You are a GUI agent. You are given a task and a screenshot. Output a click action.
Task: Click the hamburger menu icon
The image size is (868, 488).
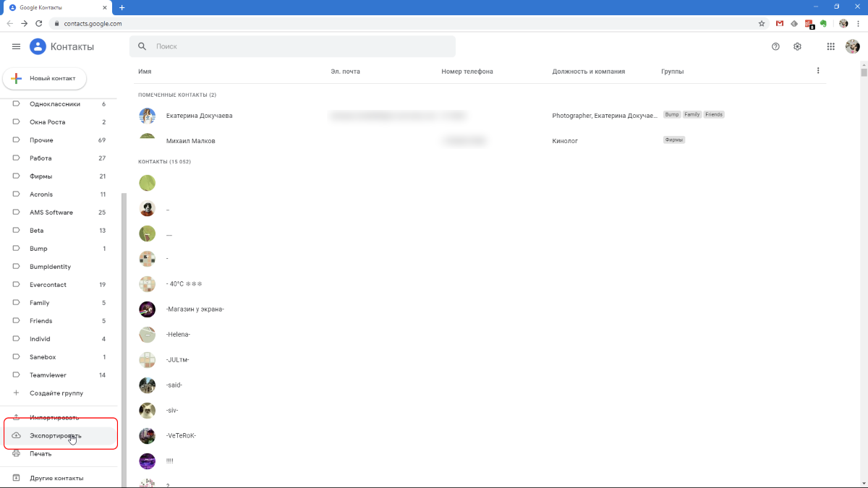tap(16, 46)
